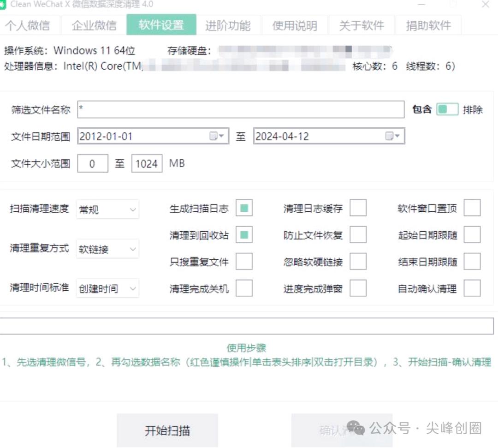498x448 pixels.
Task: Go to the 进阶功能 tab
Action: click(228, 25)
